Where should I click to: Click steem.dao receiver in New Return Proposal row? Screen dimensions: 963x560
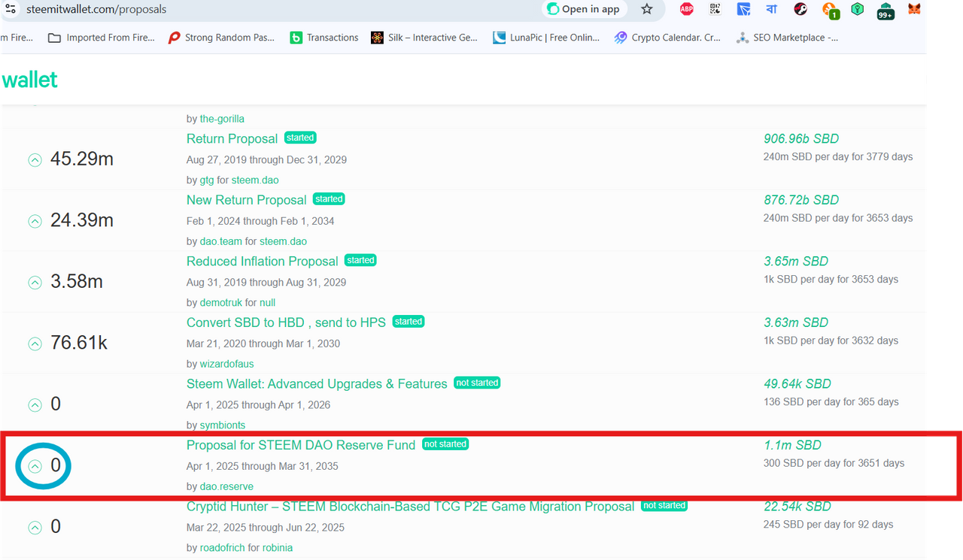coord(283,241)
